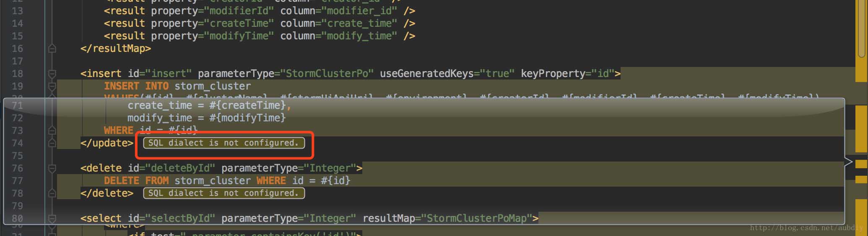Collapse the delete tag fold marker on line 76
This screenshot has height=236, width=868.
pyautogui.click(x=52, y=169)
